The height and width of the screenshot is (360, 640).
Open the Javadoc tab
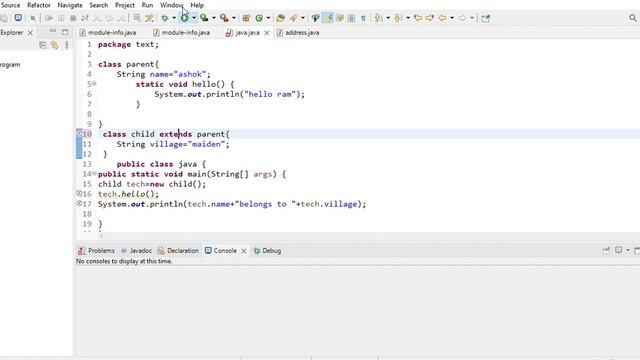tap(136, 251)
